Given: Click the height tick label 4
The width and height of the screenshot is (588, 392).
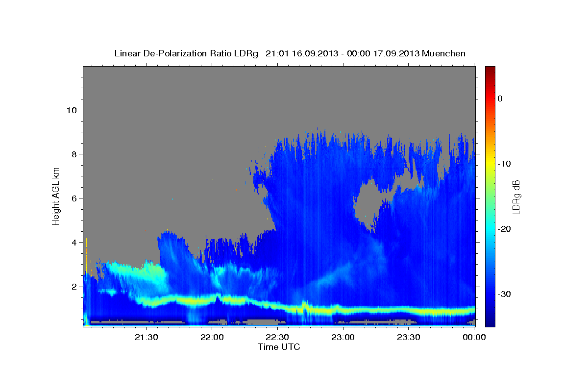Looking at the screenshot, I should pos(73,242).
